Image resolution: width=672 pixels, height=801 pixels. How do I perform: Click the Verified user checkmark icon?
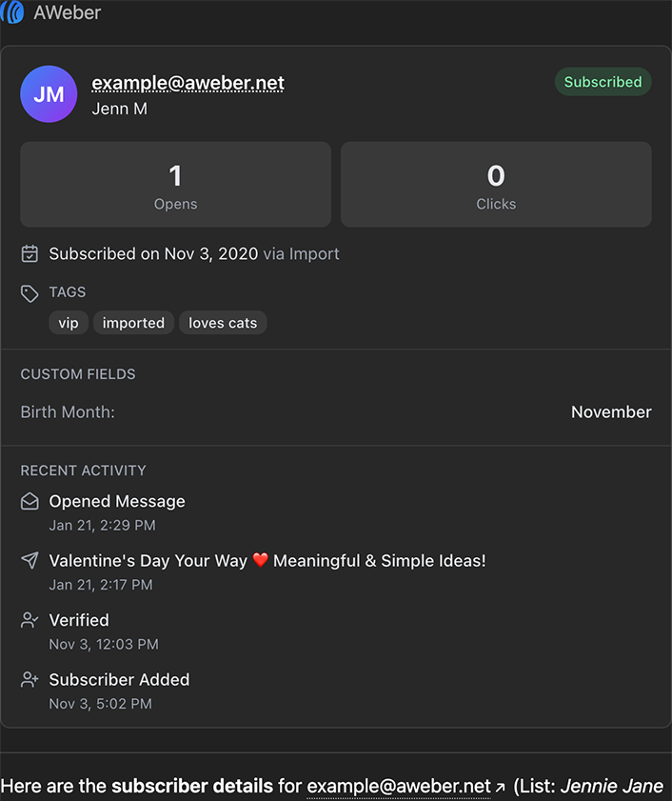click(30, 620)
